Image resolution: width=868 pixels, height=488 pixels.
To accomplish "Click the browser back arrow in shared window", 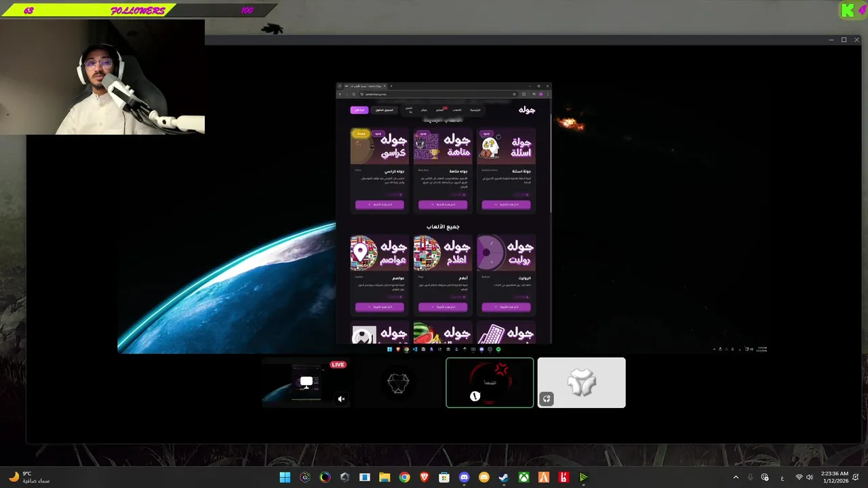I will pos(340,94).
